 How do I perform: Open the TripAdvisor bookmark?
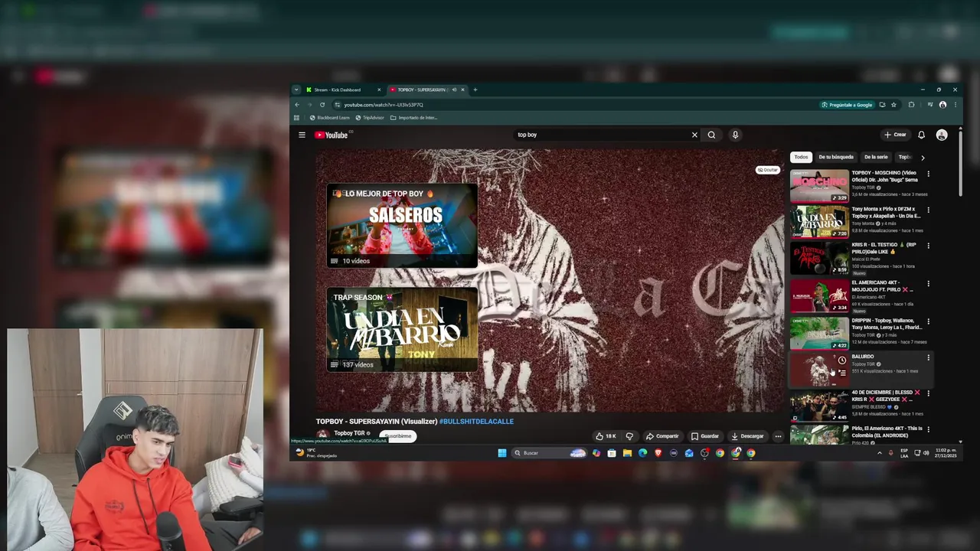pyautogui.click(x=370, y=118)
